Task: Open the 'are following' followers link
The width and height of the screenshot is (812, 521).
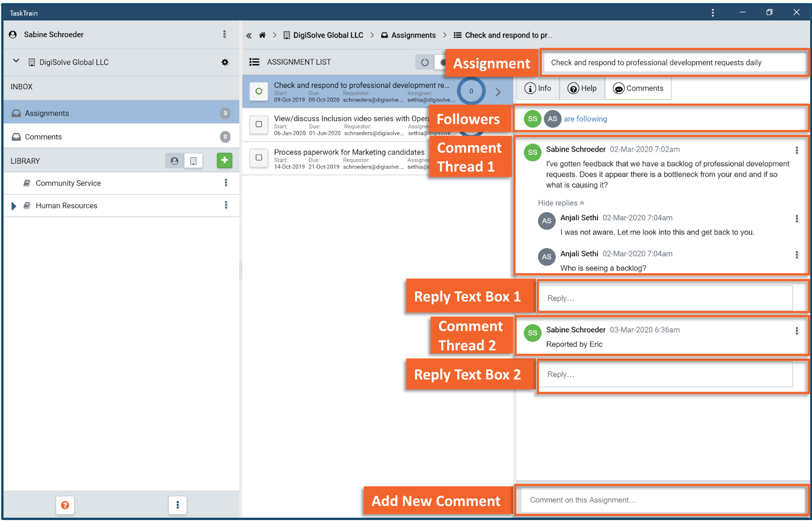Action: pos(585,119)
